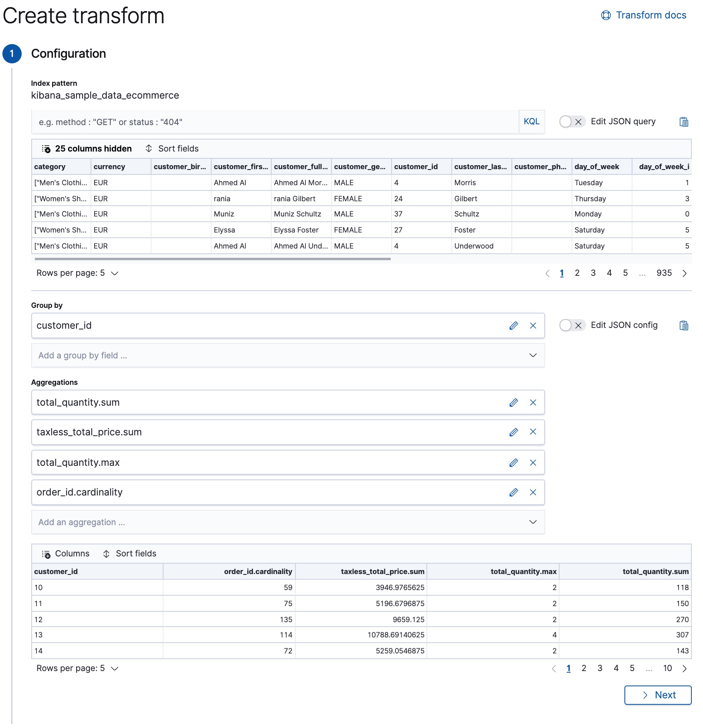Open the 25 columns hidden control
This screenshot has height=728, width=703.
(88, 149)
